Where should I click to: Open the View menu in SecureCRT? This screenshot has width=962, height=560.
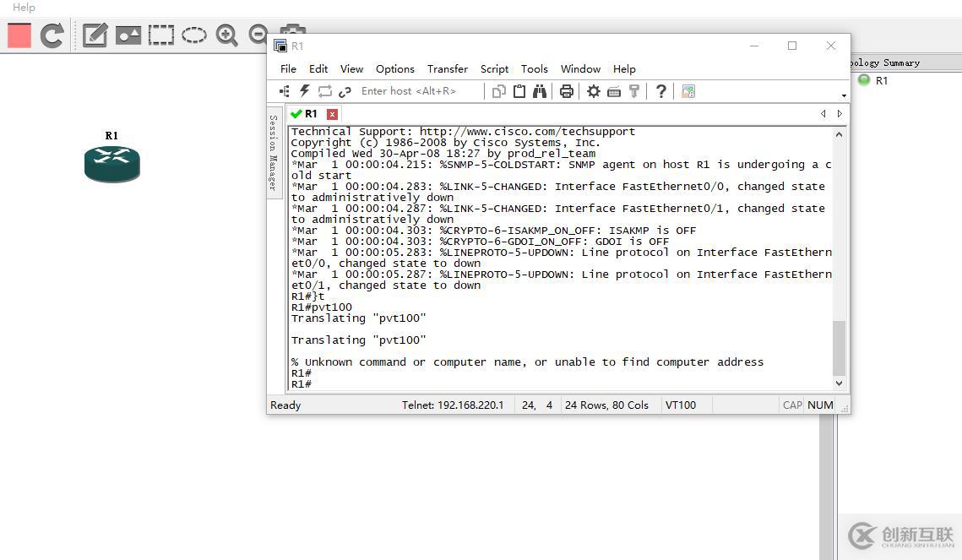(351, 68)
